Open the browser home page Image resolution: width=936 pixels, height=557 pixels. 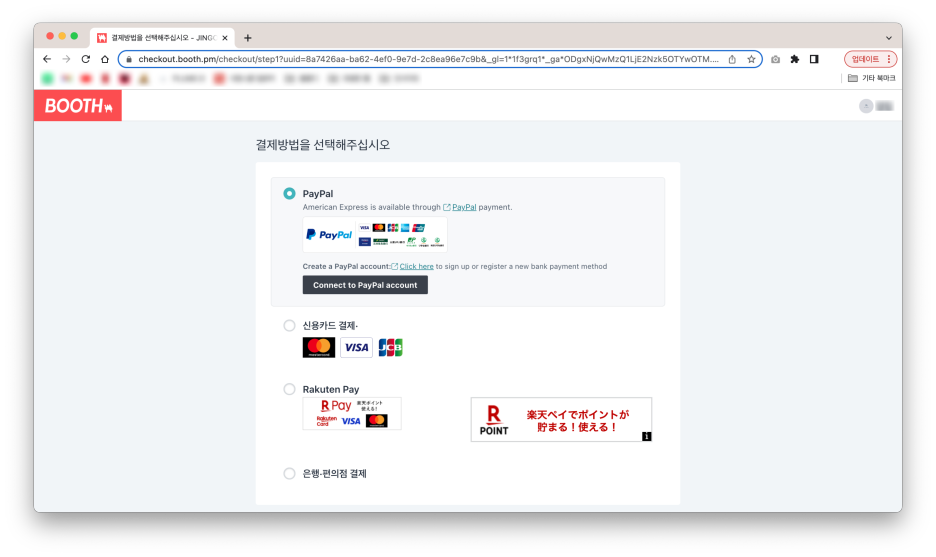tap(105, 59)
